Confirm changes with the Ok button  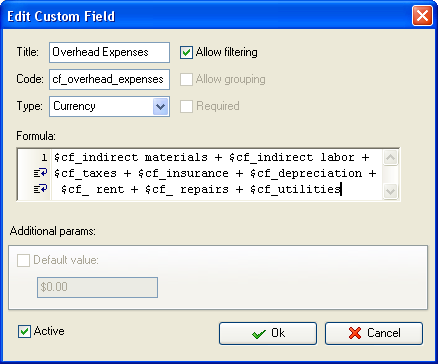coord(268,333)
